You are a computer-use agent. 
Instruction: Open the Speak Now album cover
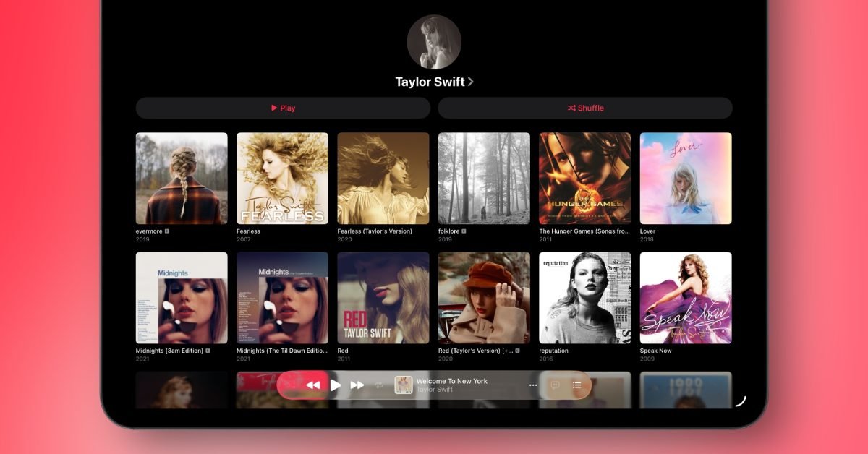tap(686, 298)
